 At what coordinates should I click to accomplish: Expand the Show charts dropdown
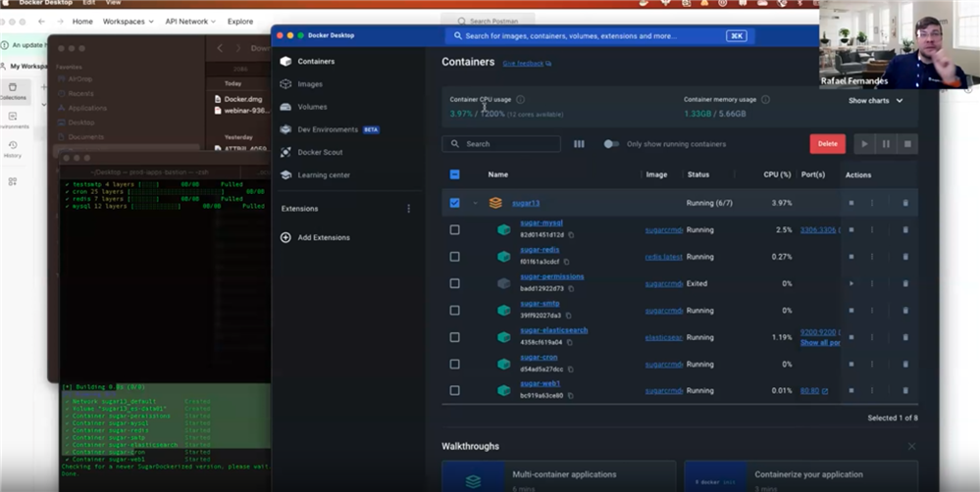875,100
